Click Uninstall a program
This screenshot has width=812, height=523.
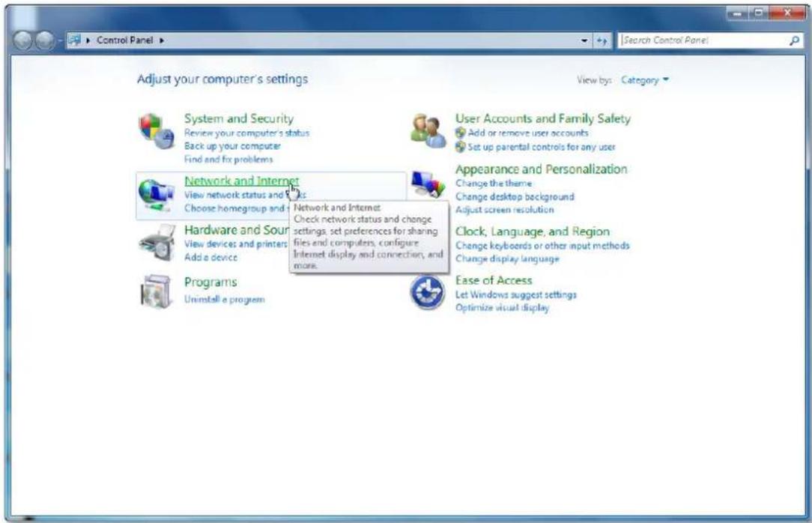coord(224,300)
